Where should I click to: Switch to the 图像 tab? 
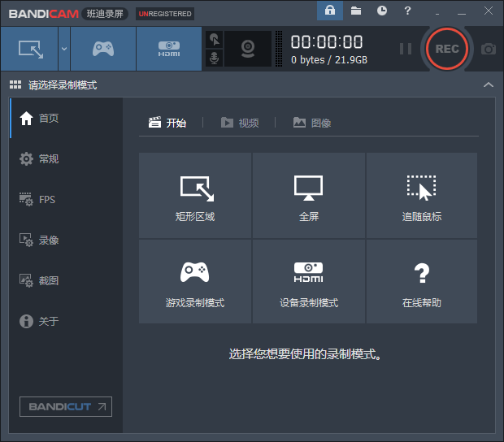312,123
